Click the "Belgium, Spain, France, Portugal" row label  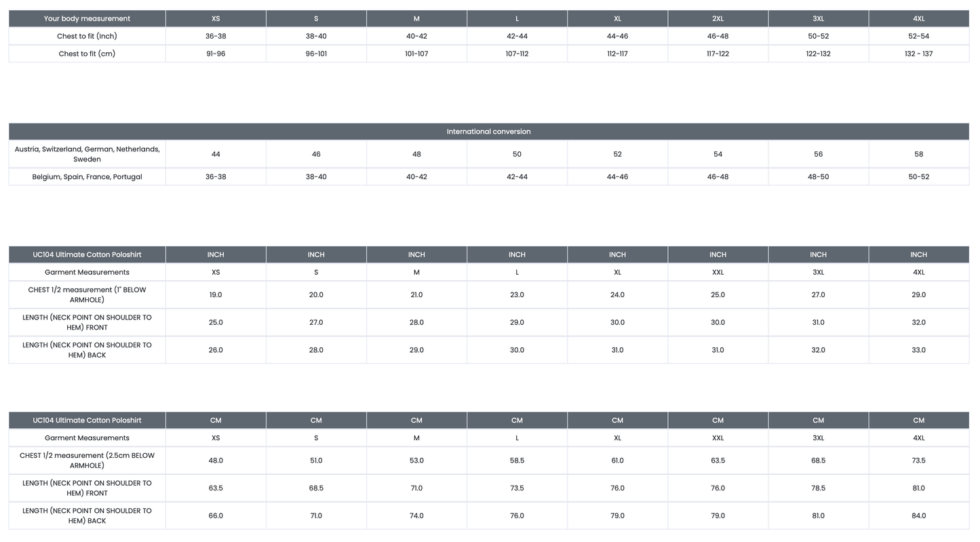click(87, 176)
